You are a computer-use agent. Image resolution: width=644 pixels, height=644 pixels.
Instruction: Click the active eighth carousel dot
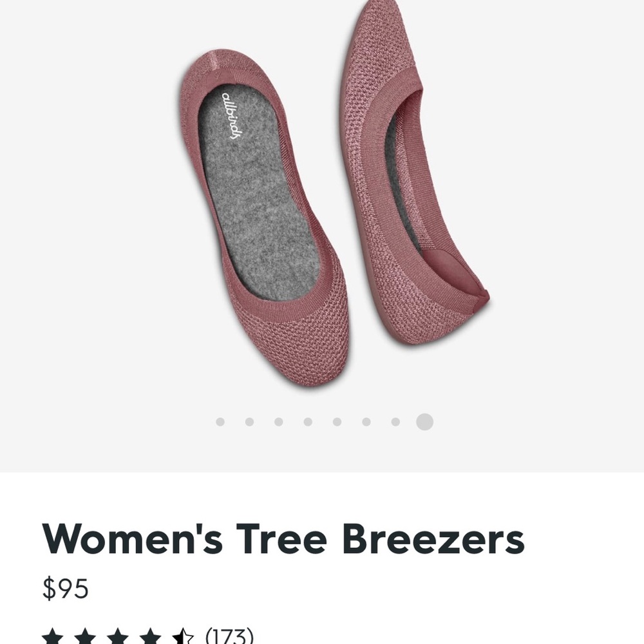424,422
